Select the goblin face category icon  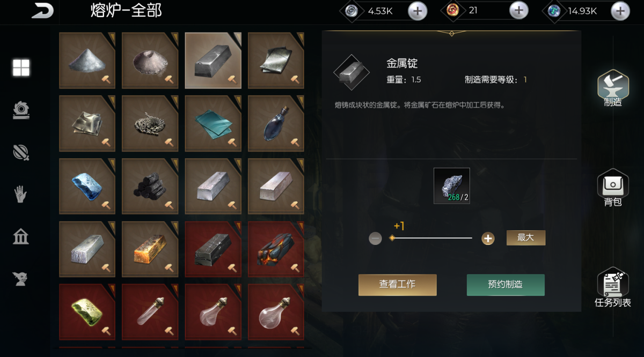(x=21, y=278)
